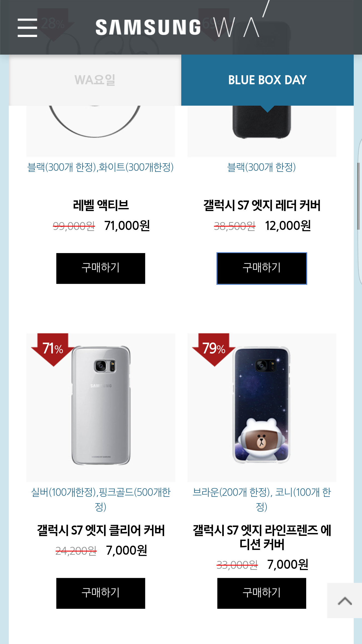
Task: Open the 레벨 액티브 product image
Action: 101,131
